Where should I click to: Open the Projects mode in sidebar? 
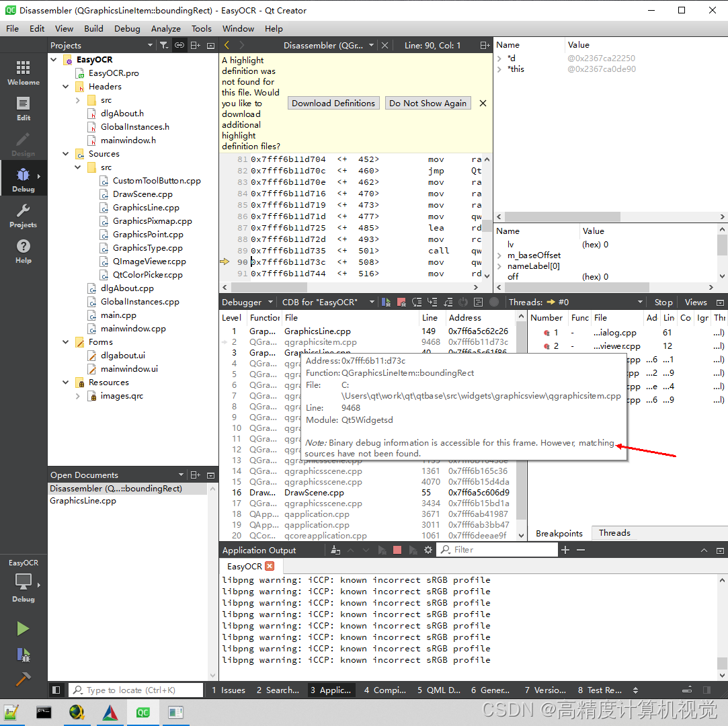click(x=24, y=216)
